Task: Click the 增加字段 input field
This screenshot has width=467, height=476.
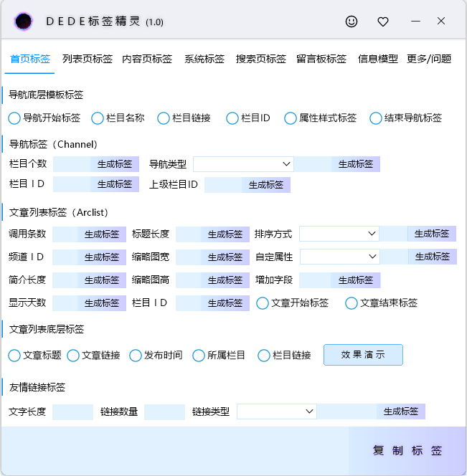Action: pos(315,280)
